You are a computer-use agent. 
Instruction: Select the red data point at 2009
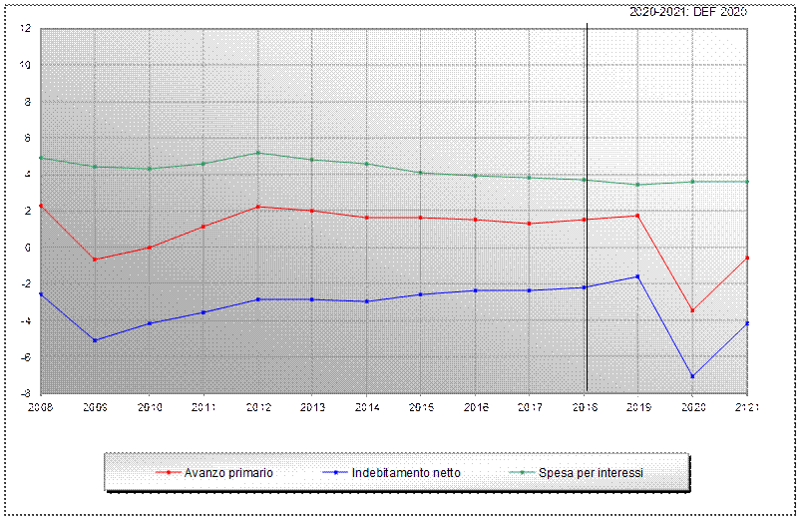pos(95,260)
